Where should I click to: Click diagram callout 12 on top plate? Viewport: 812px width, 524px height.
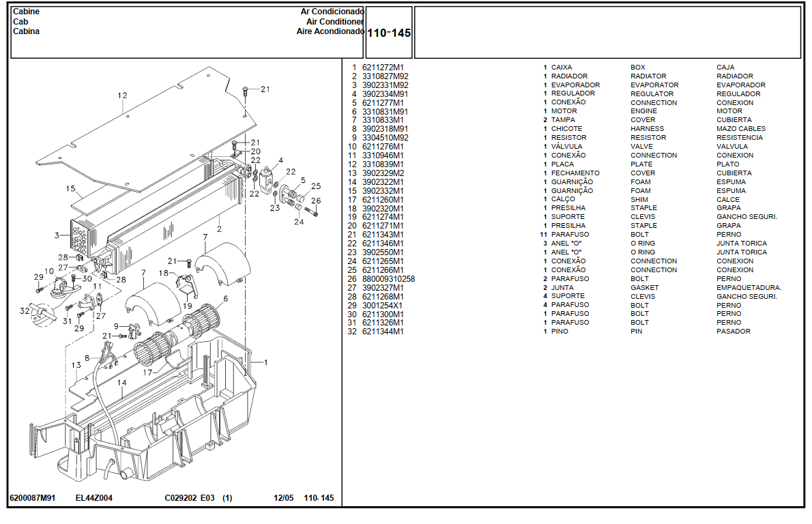122,96
